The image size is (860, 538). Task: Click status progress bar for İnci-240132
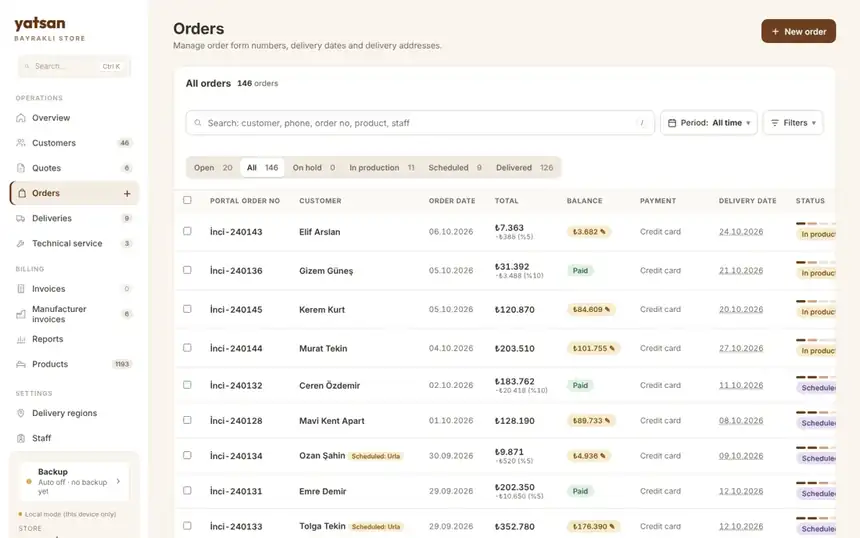[816, 377]
